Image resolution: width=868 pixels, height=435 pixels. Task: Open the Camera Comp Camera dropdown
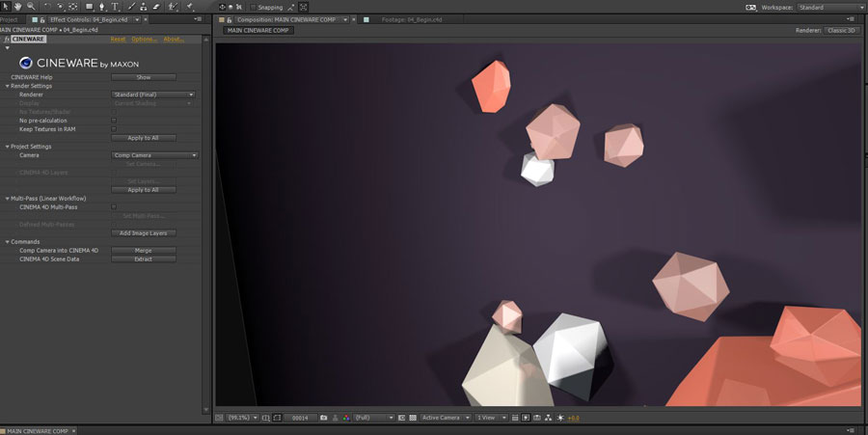154,155
